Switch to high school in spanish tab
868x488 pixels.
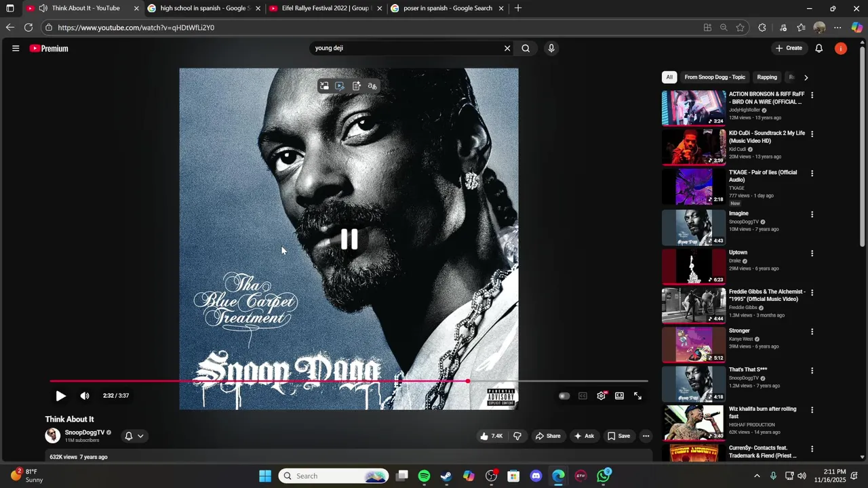pyautogui.click(x=205, y=8)
